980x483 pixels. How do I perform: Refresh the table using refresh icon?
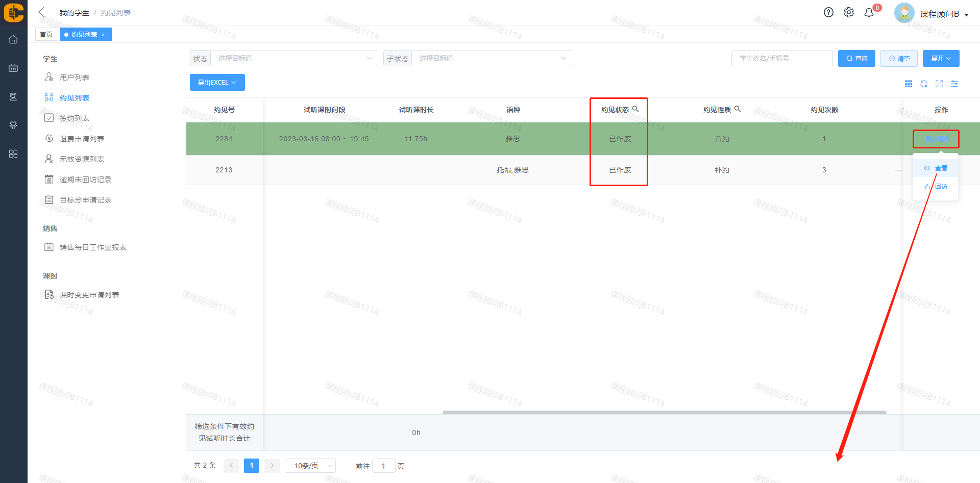point(924,84)
